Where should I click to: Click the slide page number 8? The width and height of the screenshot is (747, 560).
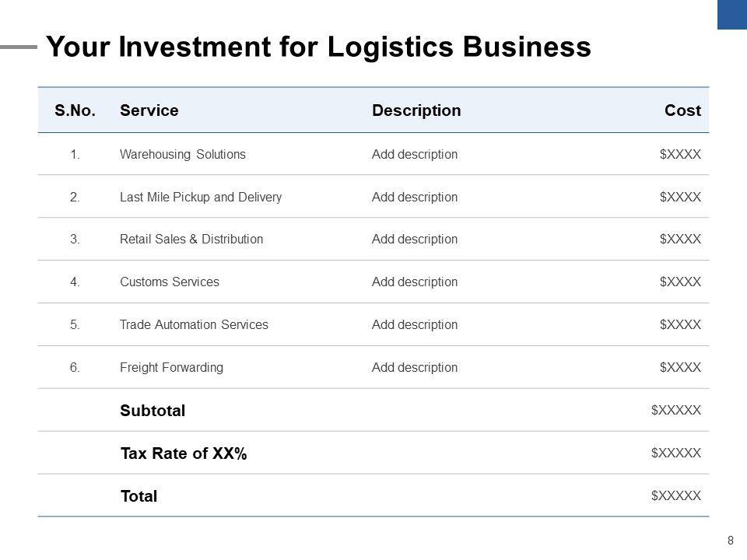pos(730,540)
